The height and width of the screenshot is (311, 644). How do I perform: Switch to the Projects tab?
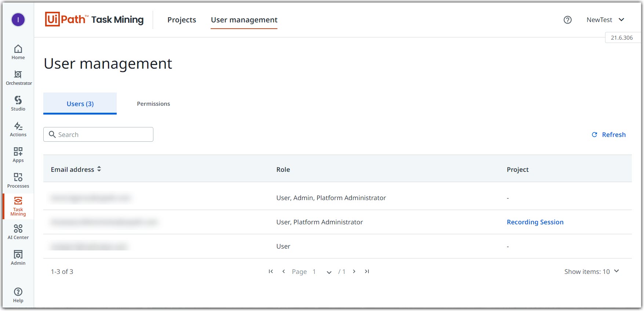click(x=182, y=20)
